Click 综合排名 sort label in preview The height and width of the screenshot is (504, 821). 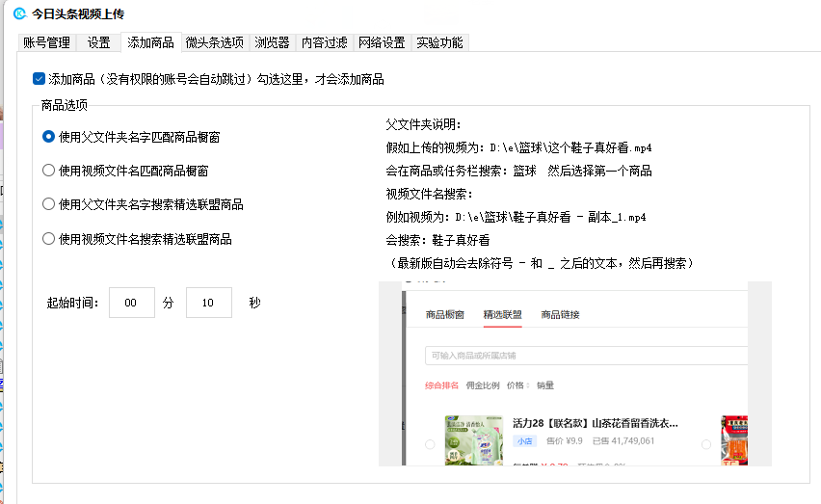(441, 385)
